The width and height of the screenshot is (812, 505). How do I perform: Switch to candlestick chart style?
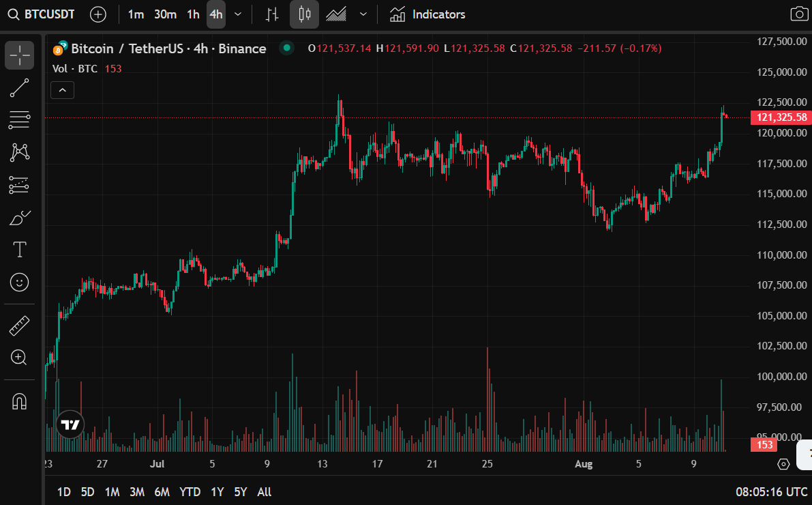(x=304, y=14)
